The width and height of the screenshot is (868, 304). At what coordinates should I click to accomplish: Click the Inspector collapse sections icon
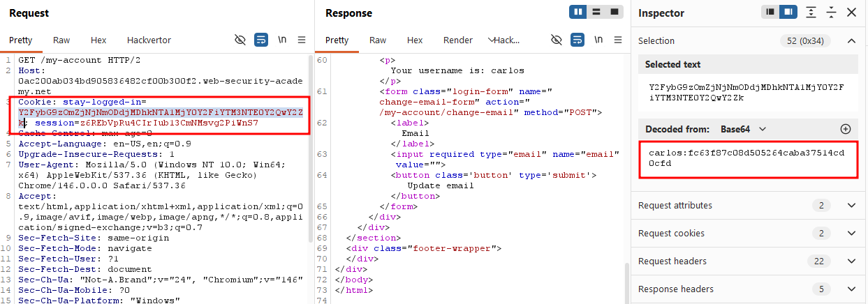click(x=831, y=13)
